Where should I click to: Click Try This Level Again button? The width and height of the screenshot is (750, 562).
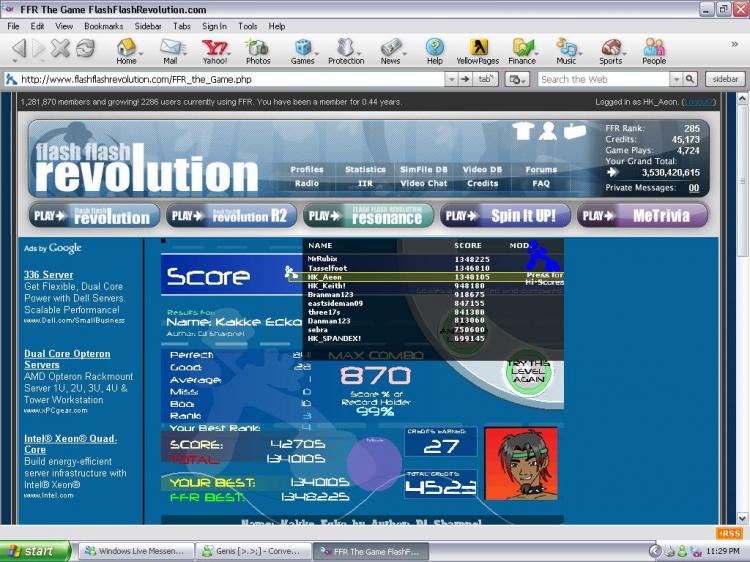click(529, 371)
